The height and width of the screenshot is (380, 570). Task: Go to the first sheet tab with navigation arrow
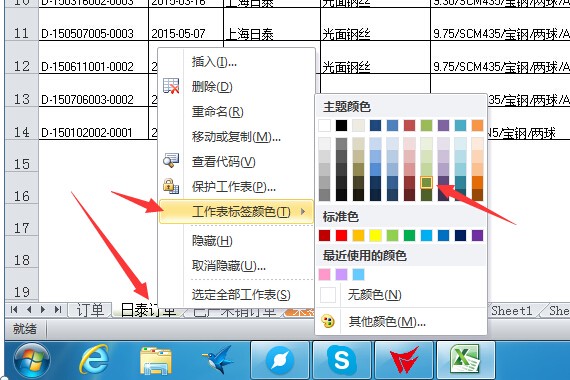(14, 310)
